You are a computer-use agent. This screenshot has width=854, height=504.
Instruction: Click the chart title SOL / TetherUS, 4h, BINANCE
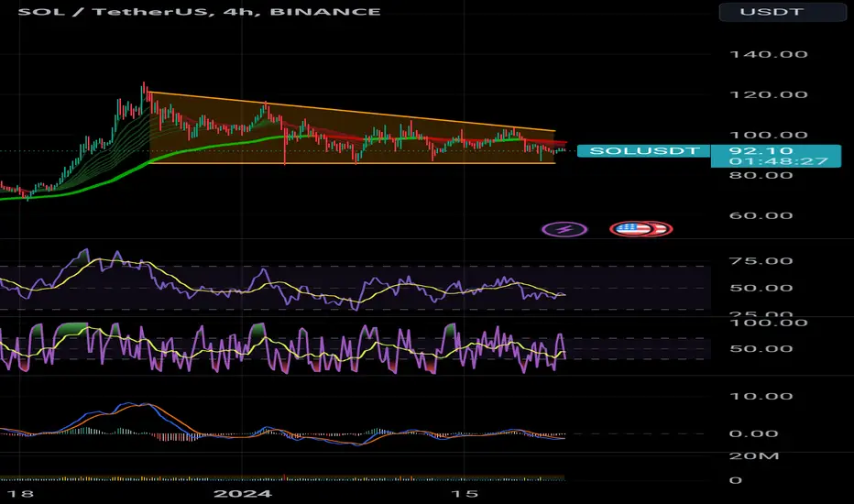200,11
